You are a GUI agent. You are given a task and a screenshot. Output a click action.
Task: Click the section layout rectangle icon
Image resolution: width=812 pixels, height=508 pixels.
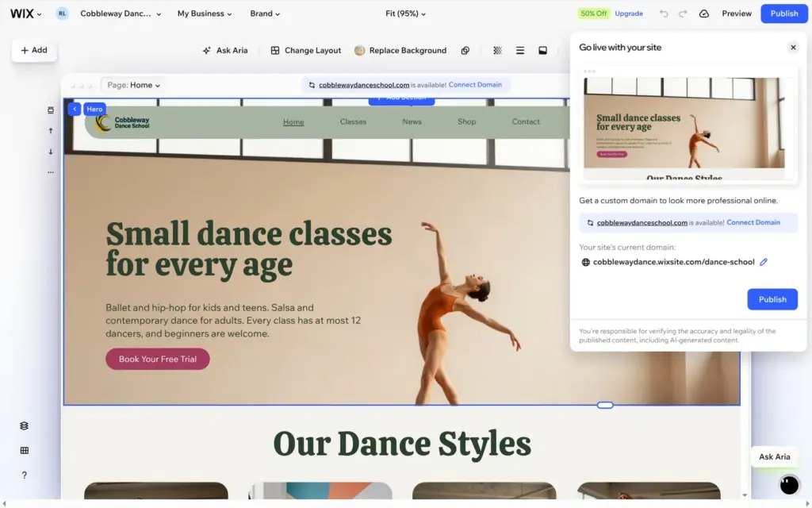[542, 51]
